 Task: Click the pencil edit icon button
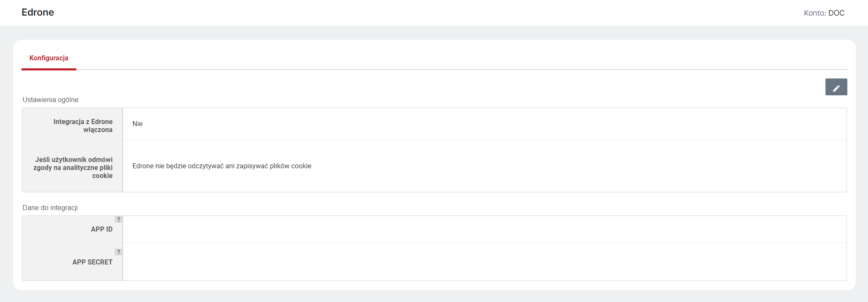pos(836,87)
